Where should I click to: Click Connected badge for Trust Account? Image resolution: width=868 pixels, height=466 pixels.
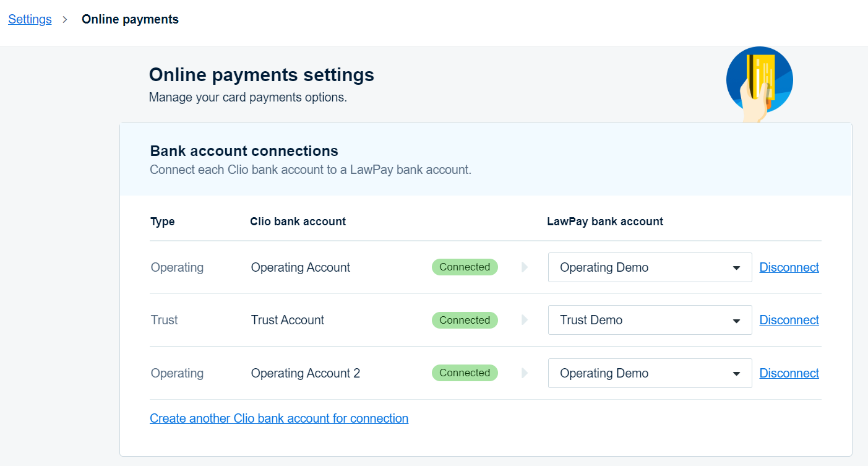coord(465,320)
